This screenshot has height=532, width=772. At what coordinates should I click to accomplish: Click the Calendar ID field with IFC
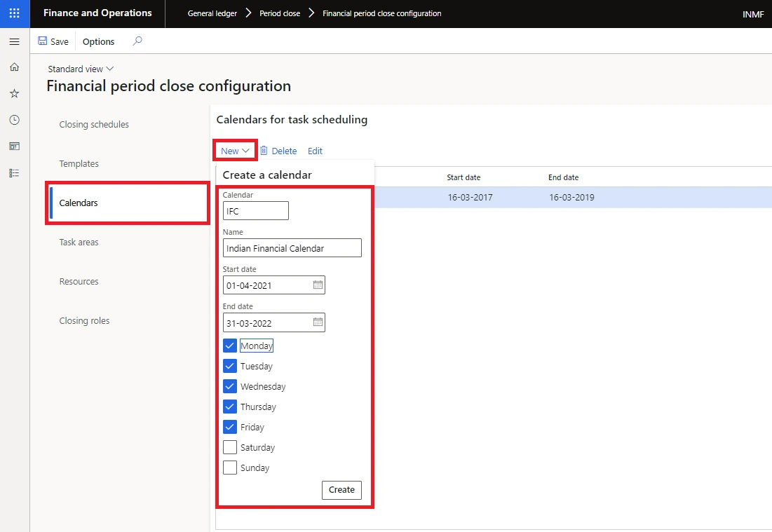pyautogui.click(x=255, y=211)
